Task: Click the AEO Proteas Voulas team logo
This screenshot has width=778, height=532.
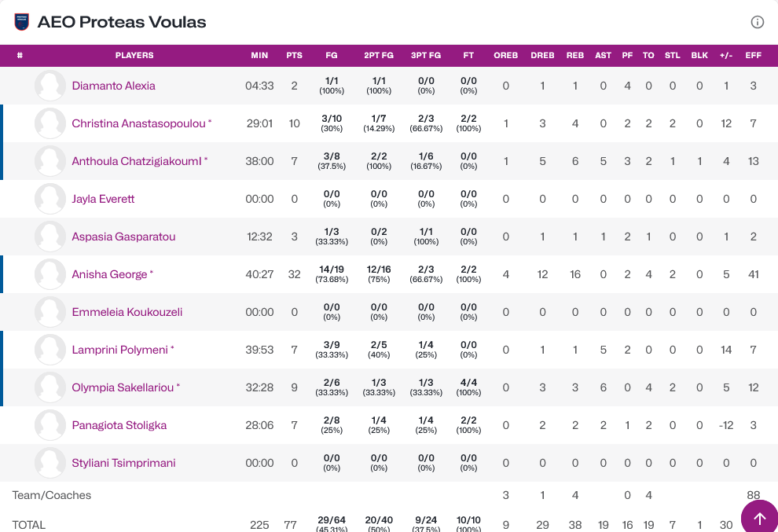Action: (21, 22)
